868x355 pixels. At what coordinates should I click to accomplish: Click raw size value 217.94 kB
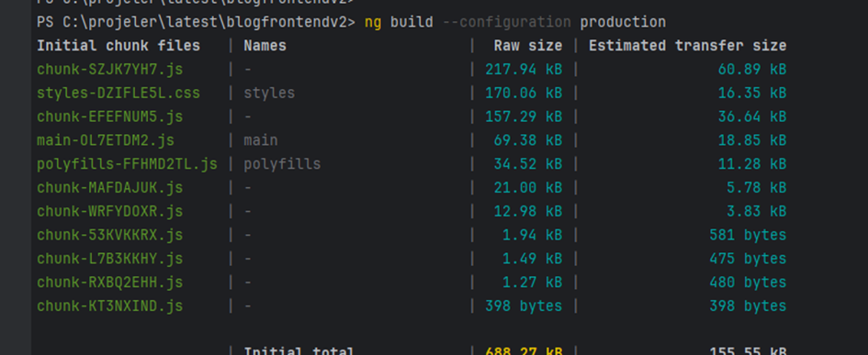click(524, 70)
